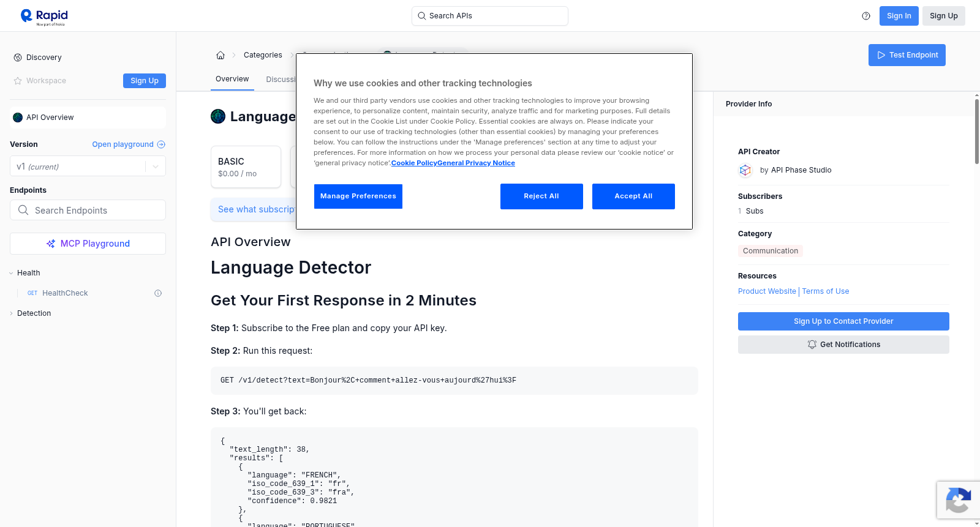Click the API Phase Studio creator logo
This screenshot has width=980, height=527.
coord(745,170)
